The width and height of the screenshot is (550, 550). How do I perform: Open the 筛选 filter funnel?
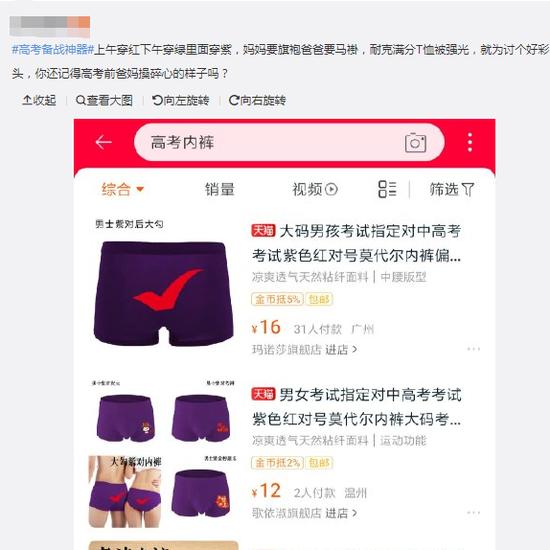click(452, 189)
